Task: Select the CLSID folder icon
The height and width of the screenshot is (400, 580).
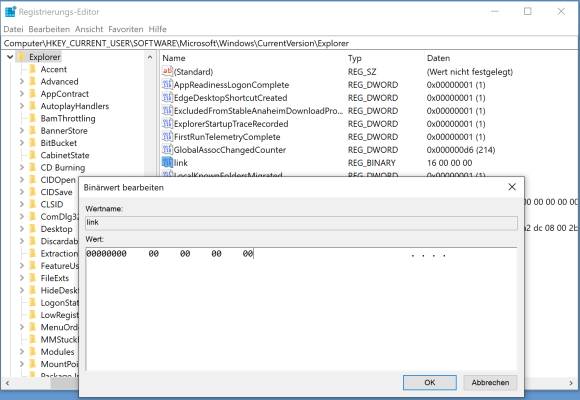Action: pyautogui.click(x=33, y=204)
